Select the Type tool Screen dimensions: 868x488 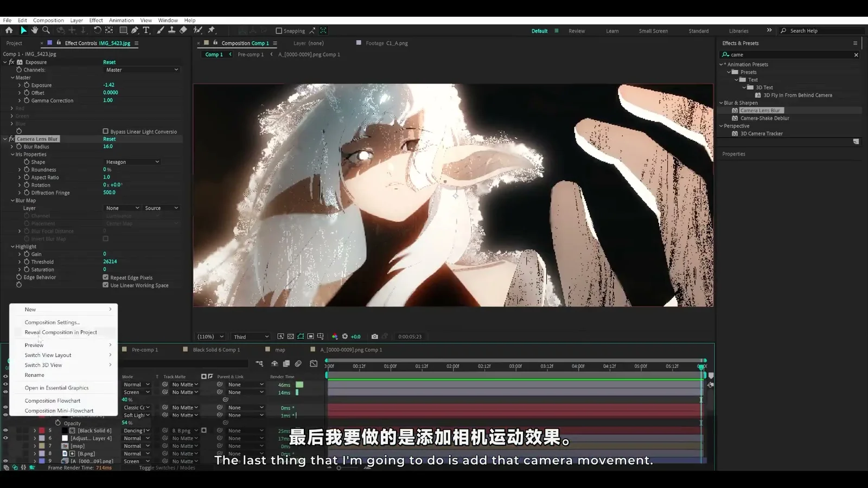coord(146,30)
